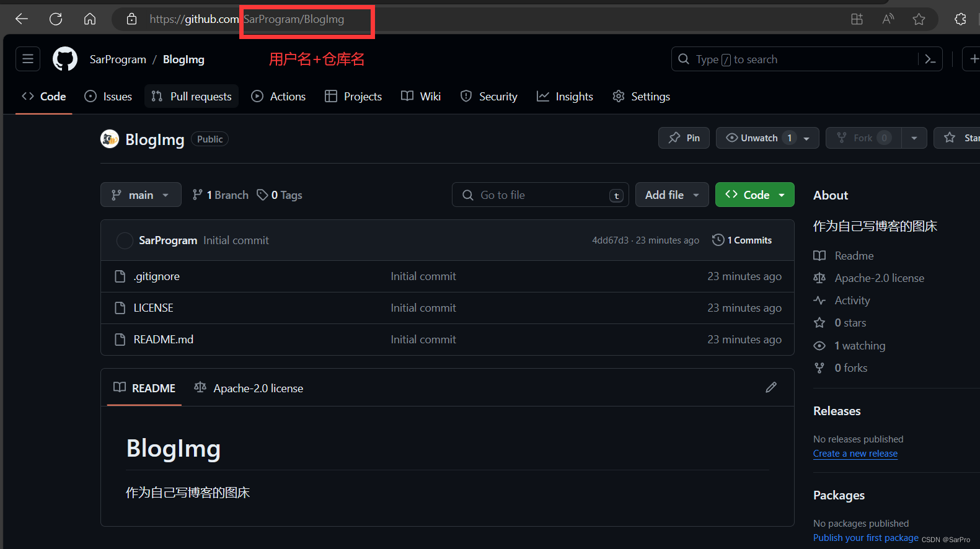Click the browser address bar URL
Viewport: 980px width, 549px height.
tap(247, 19)
